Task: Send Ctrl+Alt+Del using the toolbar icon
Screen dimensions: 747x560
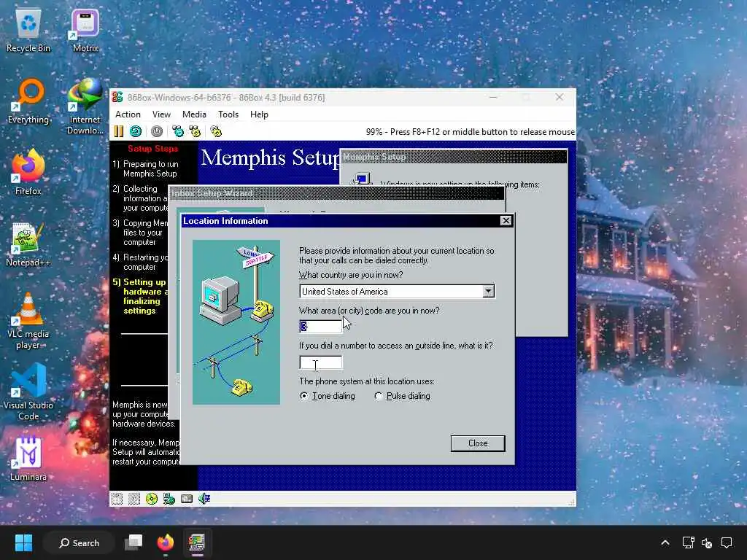Action: pyautogui.click(x=178, y=131)
